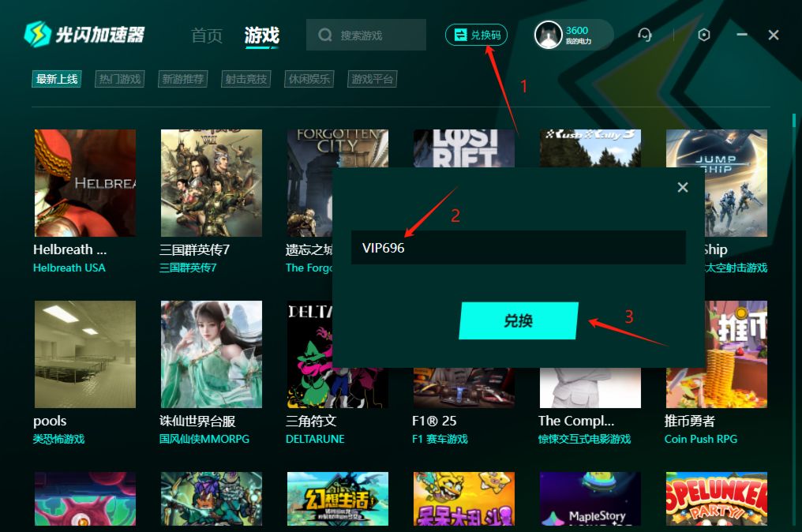Open the Lost Rift cover
This screenshot has width=802, height=532.
point(464,148)
